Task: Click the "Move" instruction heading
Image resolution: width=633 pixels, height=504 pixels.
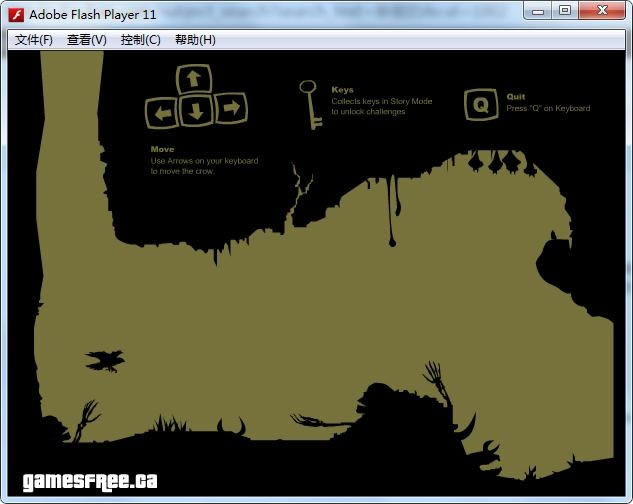Action: 162,149
